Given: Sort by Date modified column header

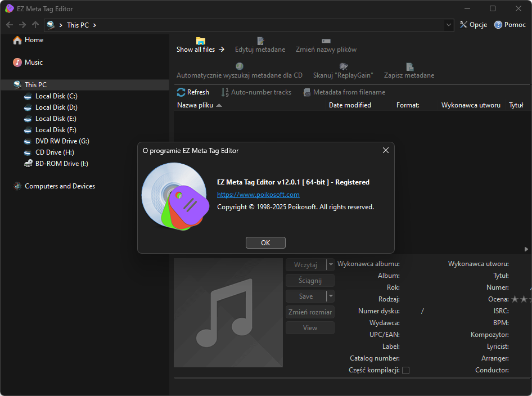Looking at the screenshot, I should [350, 105].
